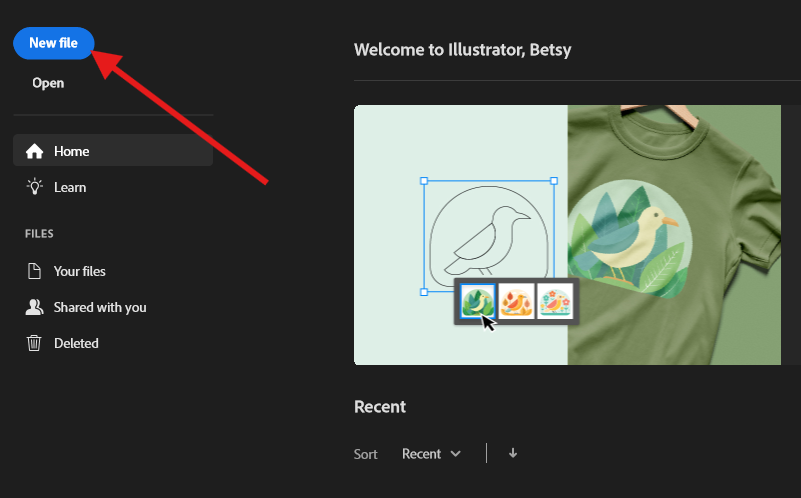Click the Shared with you people icon
Viewport: 801px width, 498px height.
tap(34, 307)
